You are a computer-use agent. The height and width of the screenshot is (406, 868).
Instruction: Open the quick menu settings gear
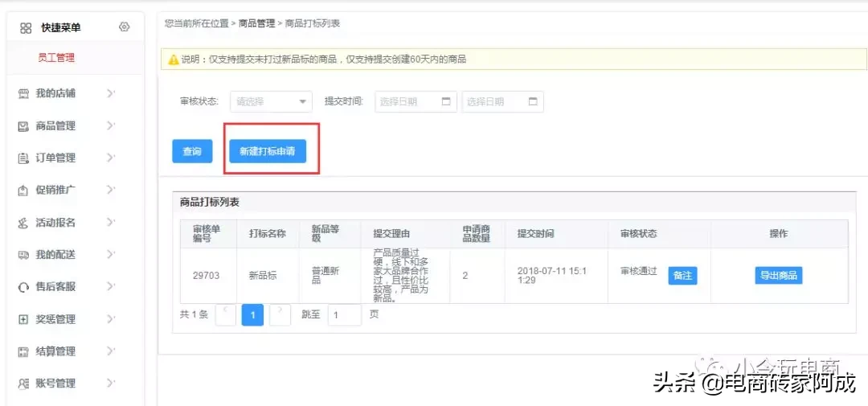coord(124,27)
